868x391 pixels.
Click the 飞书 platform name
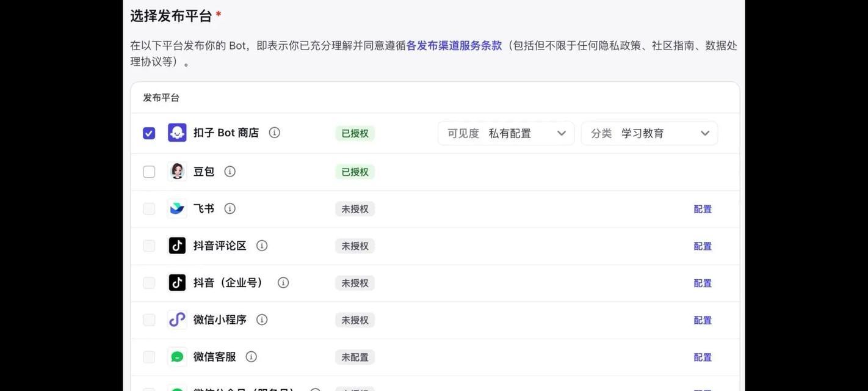tap(204, 209)
